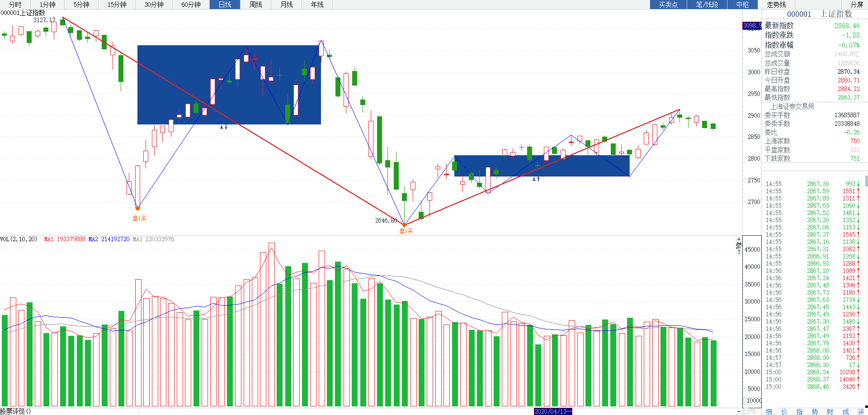The image size is (868, 415).
Task: Open the 细 detail tab at the bottom right
Action: coord(769,411)
